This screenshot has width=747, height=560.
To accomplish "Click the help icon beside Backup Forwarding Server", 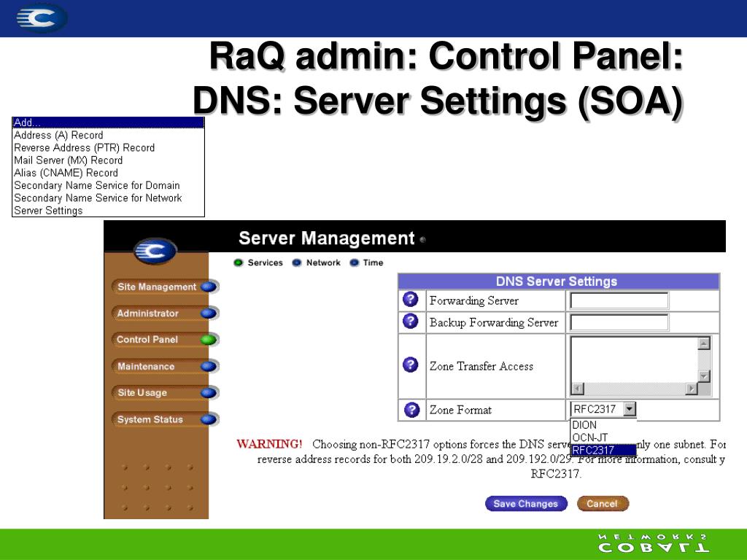I will point(410,321).
